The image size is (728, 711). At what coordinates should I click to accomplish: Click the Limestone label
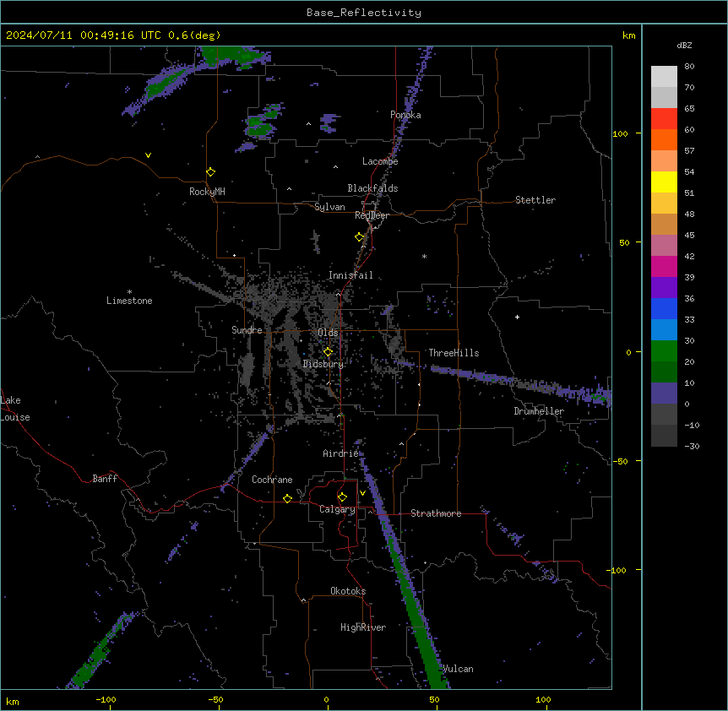pyautogui.click(x=129, y=301)
